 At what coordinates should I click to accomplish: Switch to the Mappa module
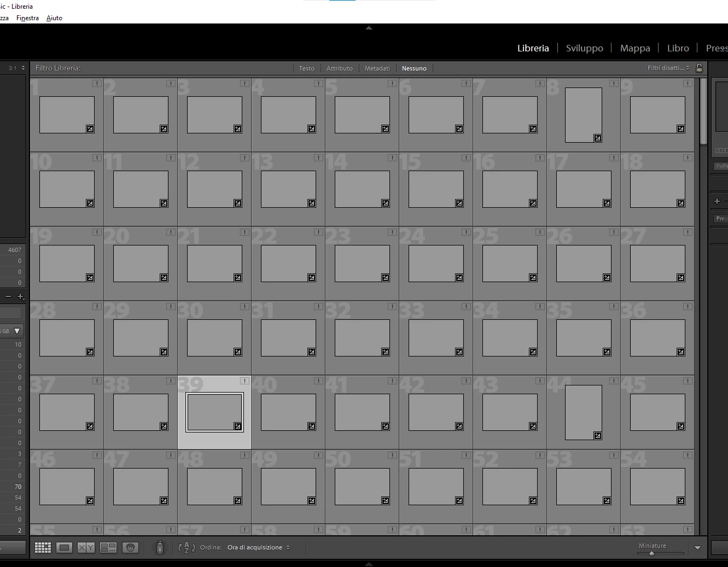tap(635, 48)
